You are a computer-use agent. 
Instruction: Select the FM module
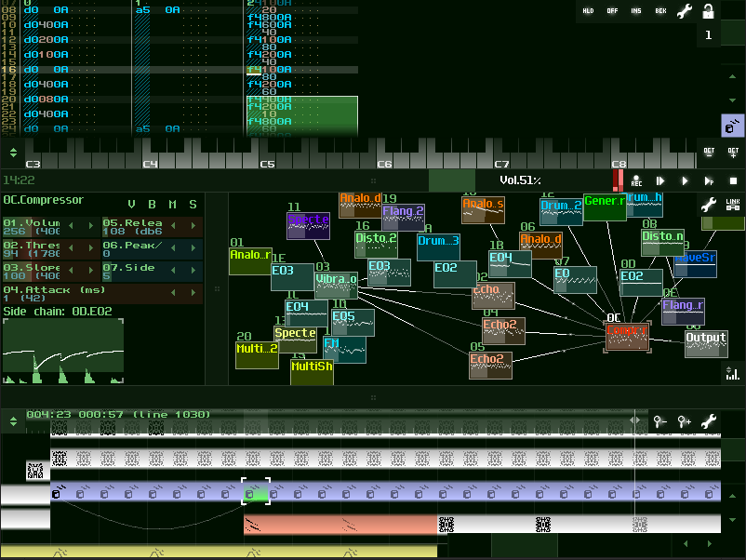click(x=344, y=350)
